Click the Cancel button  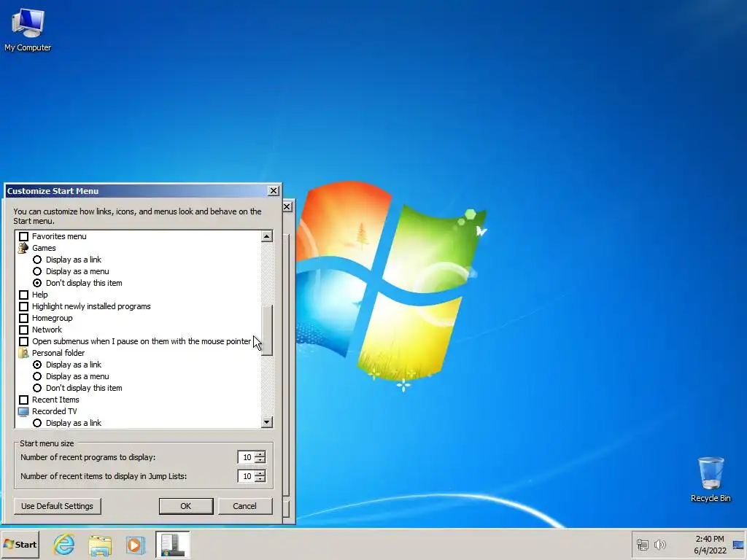(245, 506)
